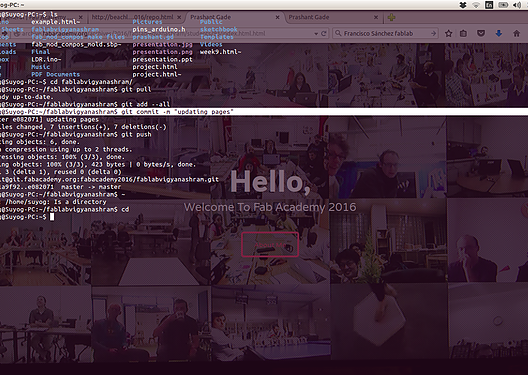
Task: Open the sound volume indicator
Action: click(517, 5)
